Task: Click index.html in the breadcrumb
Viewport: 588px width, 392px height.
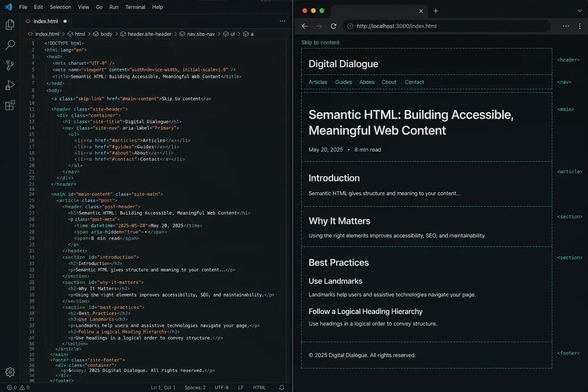Action: click(47, 33)
